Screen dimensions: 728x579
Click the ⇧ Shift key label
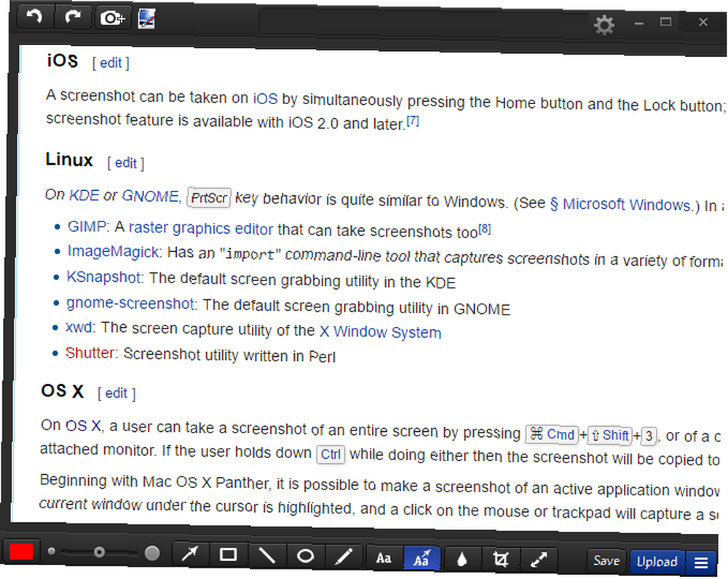pos(611,436)
